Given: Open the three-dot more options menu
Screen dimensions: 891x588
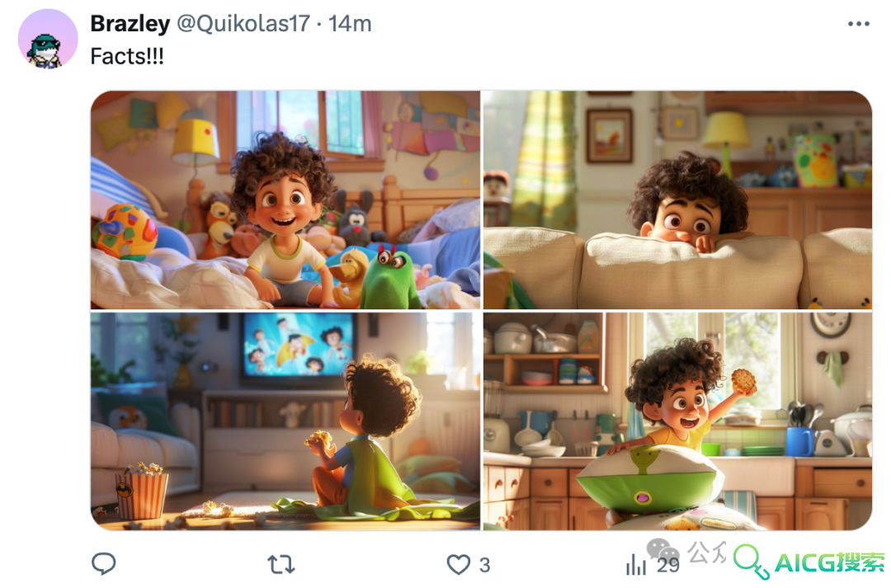Looking at the screenshot, I should 858,24.
